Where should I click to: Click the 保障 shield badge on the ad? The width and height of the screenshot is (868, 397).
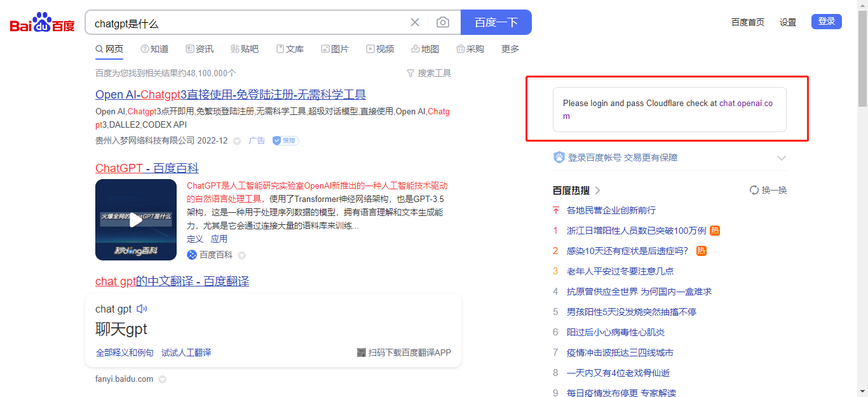[x=285, y=140]
